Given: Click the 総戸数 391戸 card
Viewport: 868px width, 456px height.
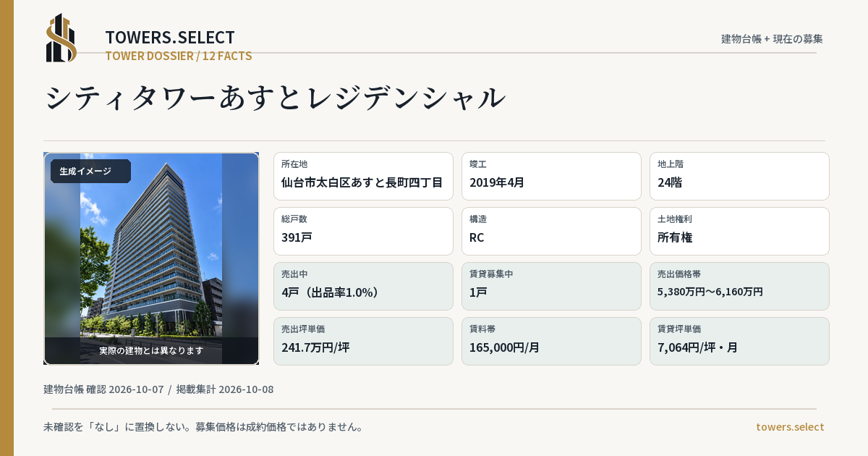Looking at the screenshot, I should pyautogui.click(x=363, y=231).
